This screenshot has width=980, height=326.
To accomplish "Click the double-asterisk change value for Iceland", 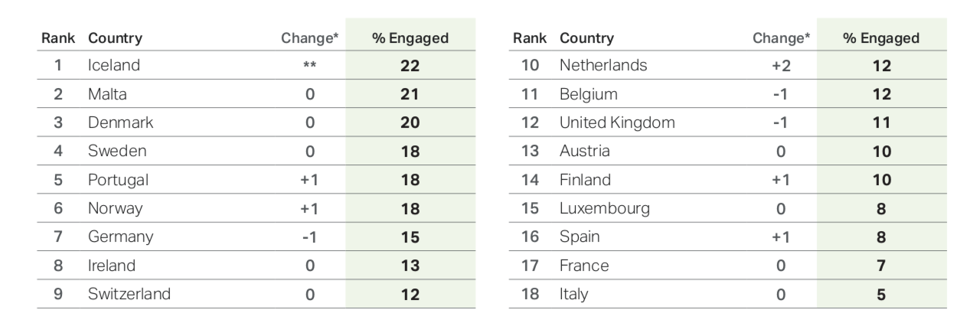I will tap(310, 66).
